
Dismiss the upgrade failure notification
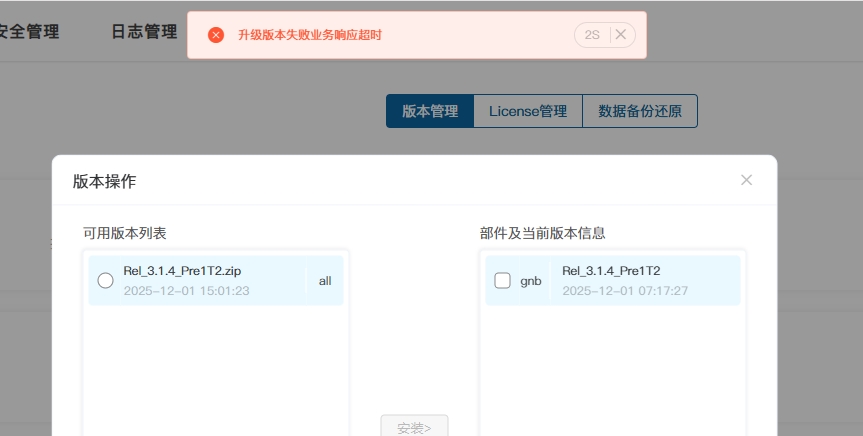[x=620, y=35]
